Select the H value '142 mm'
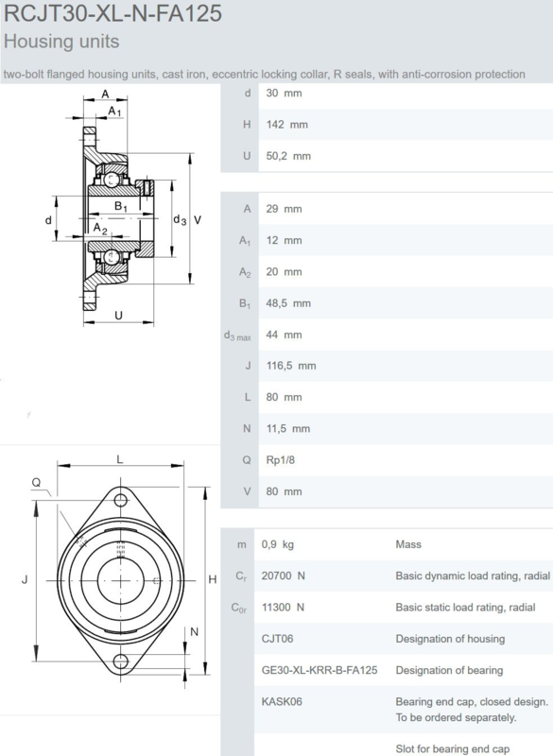This screenshot has height=756, width=553. click(x=286, y=125)
